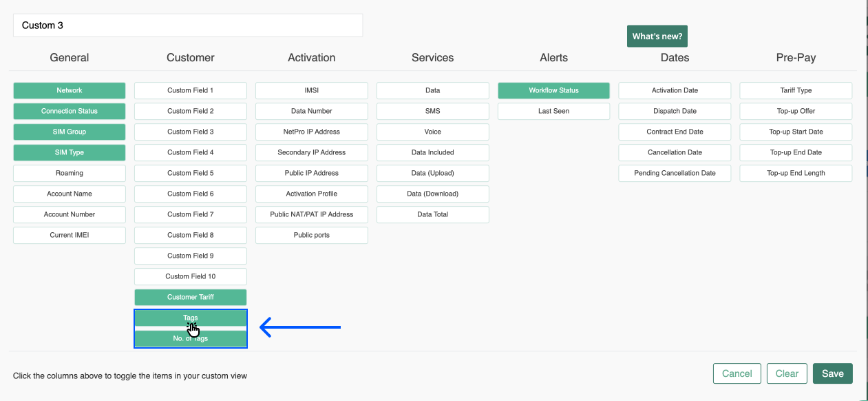Viewport: 868px width, 401px height.
Task: Deselect the SIM Type field
Action: [69, 152]
